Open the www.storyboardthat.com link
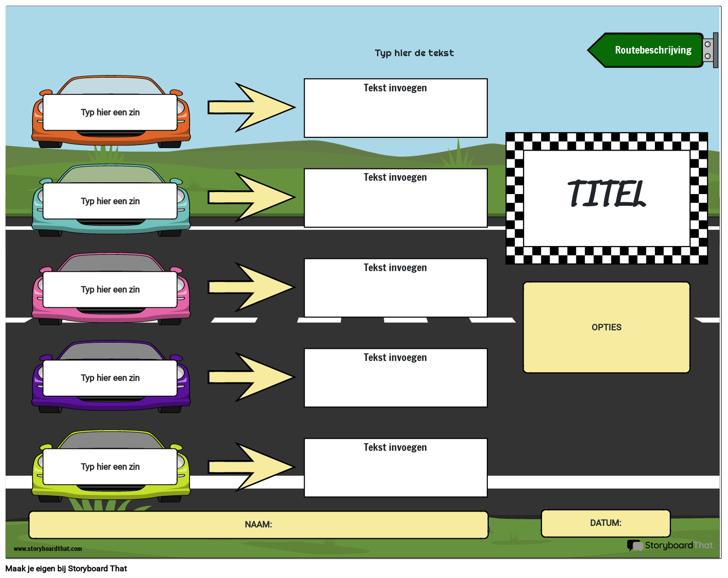Viewport: 728px width, 578px height. (48, 549)
